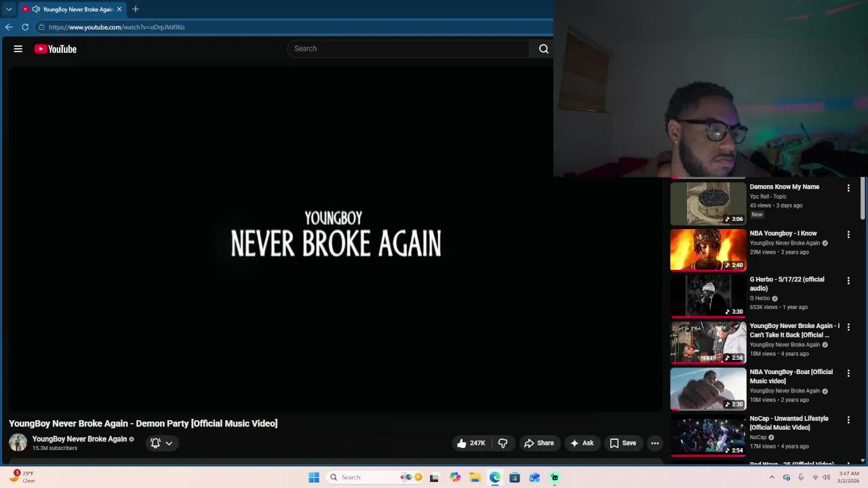The width and height of the screenshot is (868, 488).
Task: Click the taskbar Search box
Action: click(374, 477)
